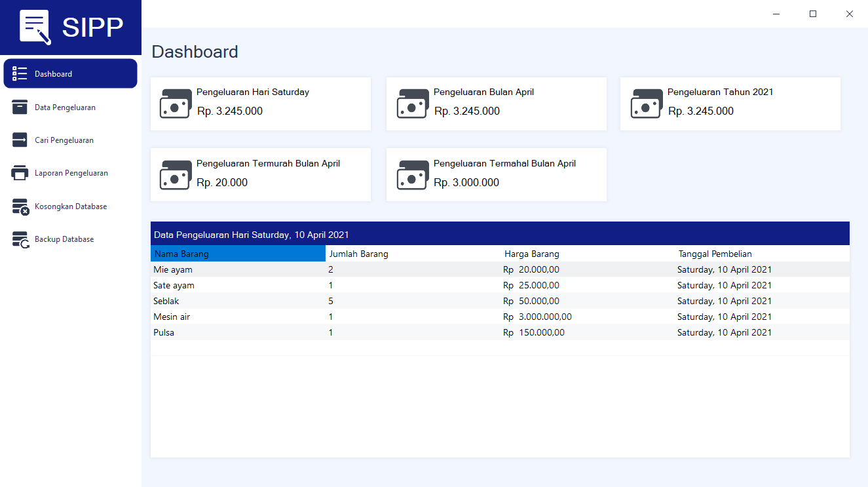Click money icon on Pengeluaran Termurah card
Screen dimensions: 868x487
coord(176,175)
